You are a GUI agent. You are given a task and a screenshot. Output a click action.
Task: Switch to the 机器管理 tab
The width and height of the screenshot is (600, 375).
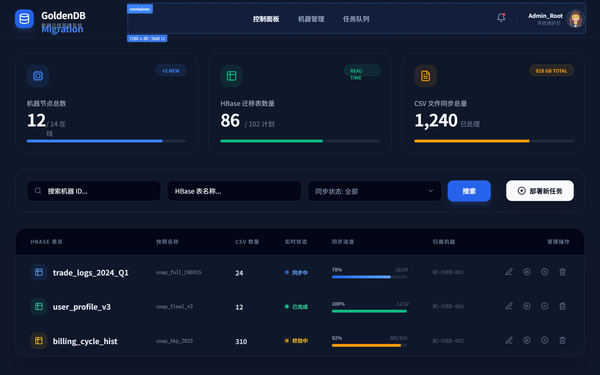(x=311, y=19)
